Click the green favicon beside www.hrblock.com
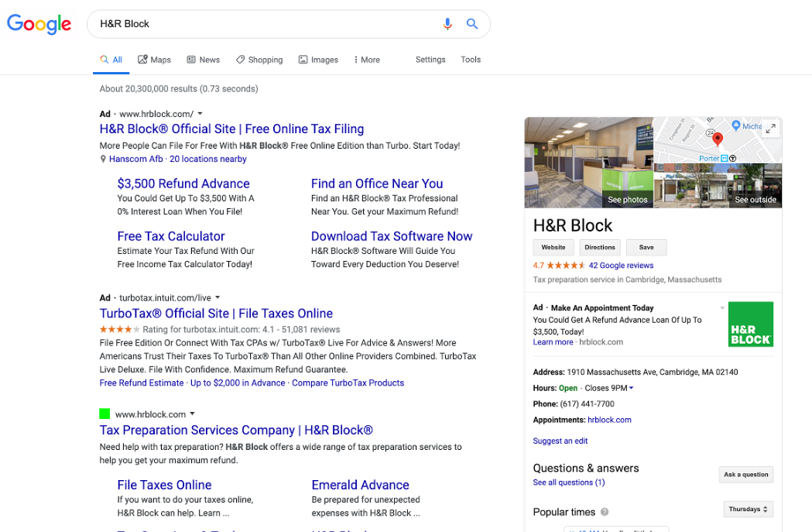Image resolution: width=812 pixels, height=532 pixels. point(104,414)
